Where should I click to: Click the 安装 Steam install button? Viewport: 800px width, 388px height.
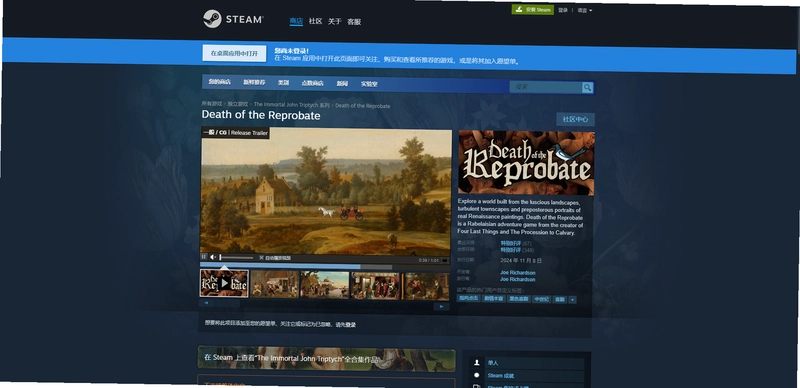533,9
